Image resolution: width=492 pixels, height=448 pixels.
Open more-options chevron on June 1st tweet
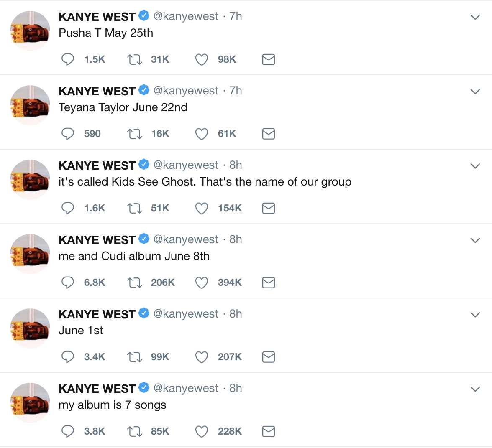point(475,314)
